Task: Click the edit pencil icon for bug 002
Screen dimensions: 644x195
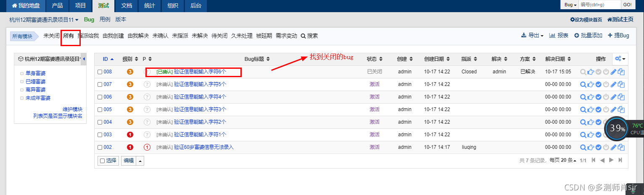Action: coord(613,147)
